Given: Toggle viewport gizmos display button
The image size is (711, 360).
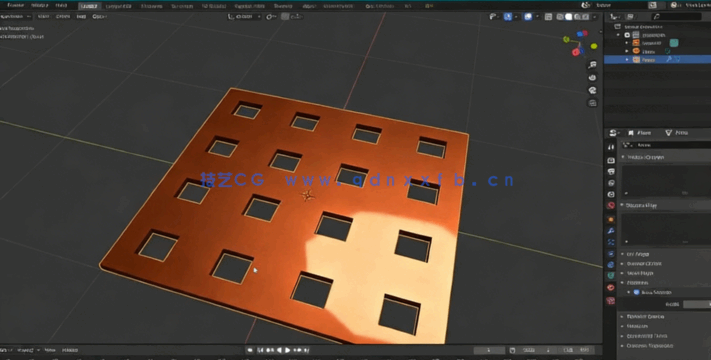Looking at the screenshot, I should pyautogui.click(x=508, y=16).
